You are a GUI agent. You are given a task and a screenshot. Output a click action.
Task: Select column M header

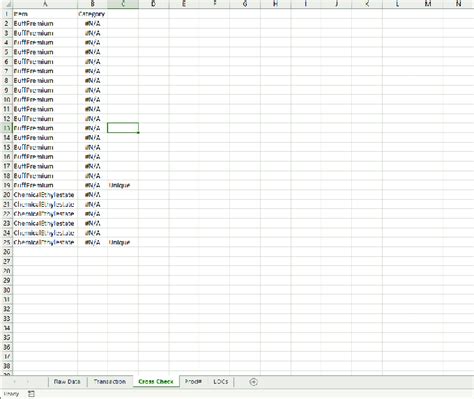point(428,4)
